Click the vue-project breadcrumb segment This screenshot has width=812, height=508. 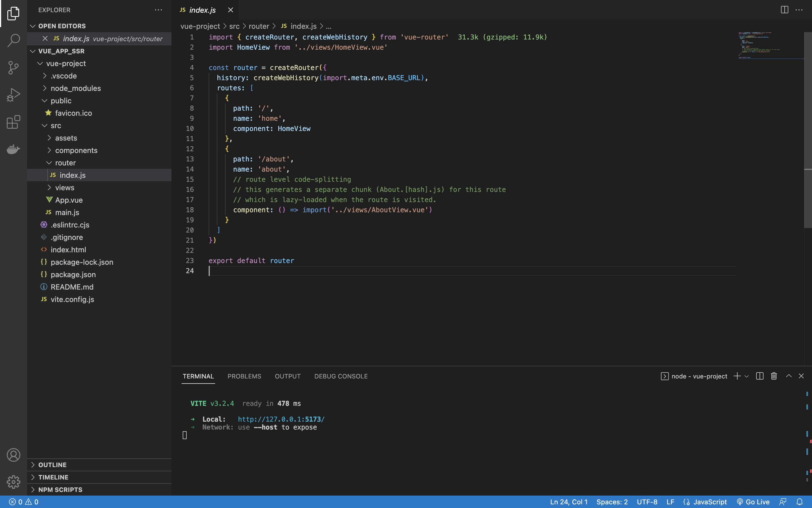click(200, 26)
